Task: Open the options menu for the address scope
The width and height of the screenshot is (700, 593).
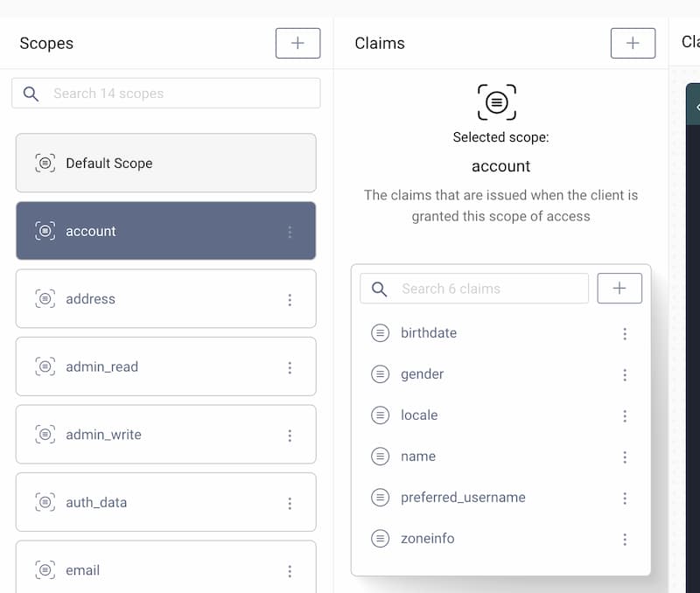Action: pyautogui.click(x=290, y=299)
